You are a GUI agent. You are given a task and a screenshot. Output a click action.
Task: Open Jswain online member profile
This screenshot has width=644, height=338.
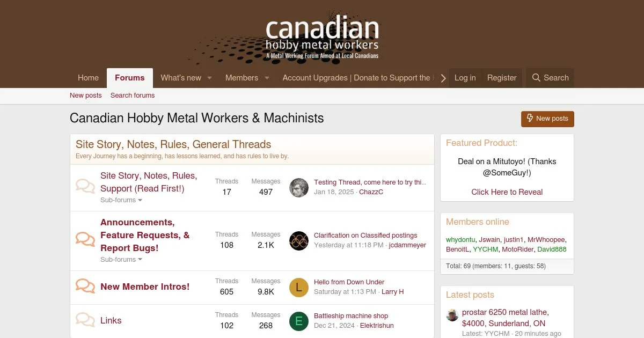tap(489, 240)
